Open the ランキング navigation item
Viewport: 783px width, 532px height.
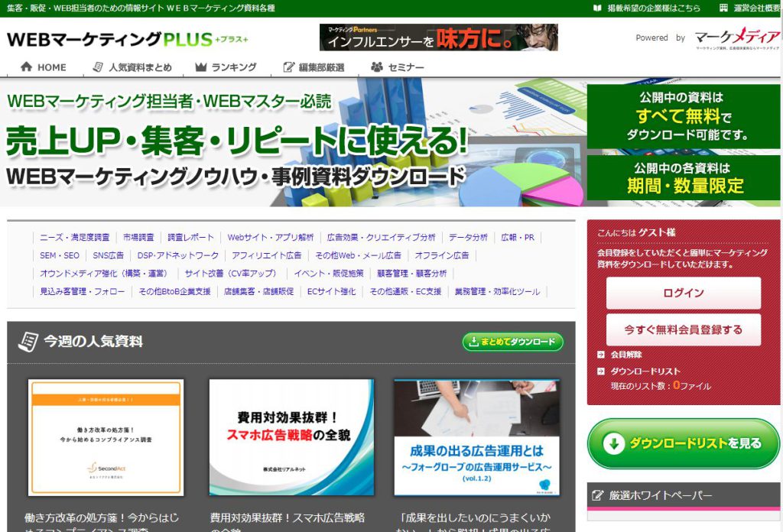tap(234, 67)
